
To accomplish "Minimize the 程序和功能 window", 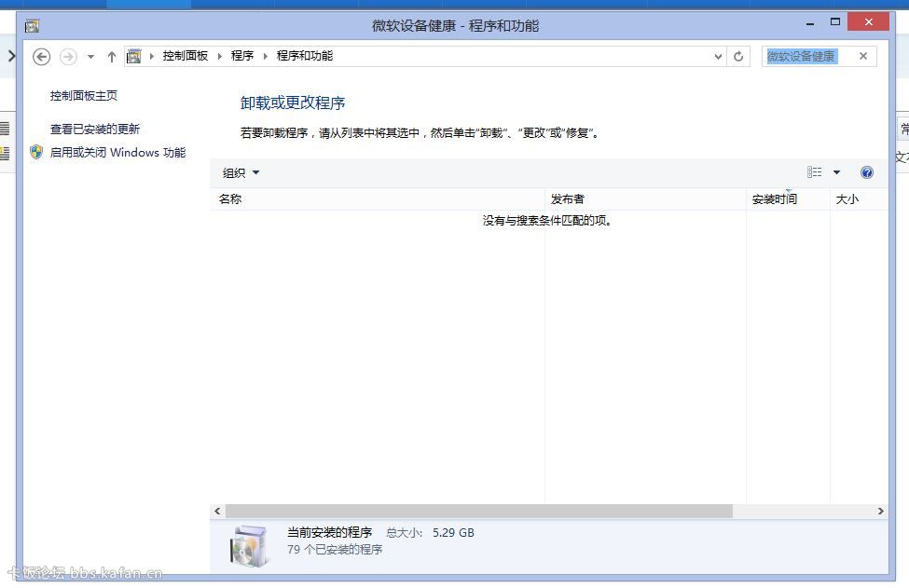I will point(810,23).
